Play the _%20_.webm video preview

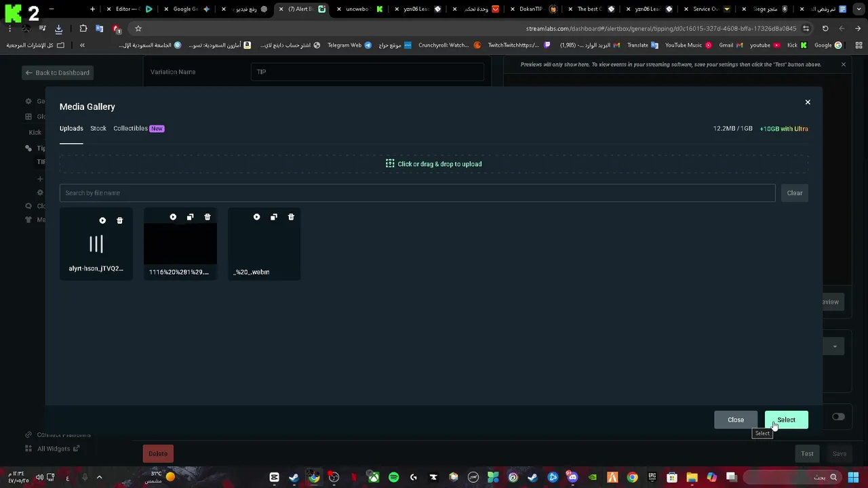coord(256,217)
